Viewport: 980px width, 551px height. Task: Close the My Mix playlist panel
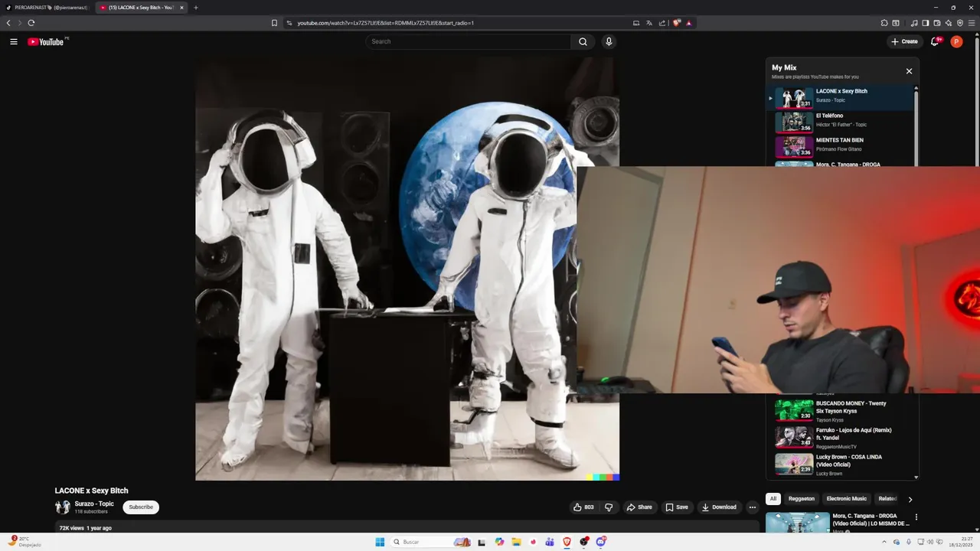909,71
